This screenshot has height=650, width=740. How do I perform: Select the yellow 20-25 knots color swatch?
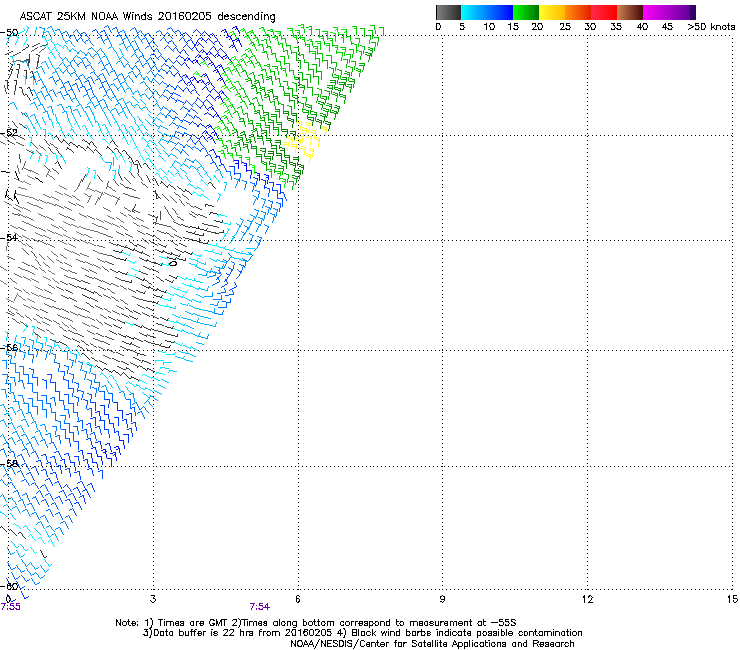tap(552, 12)
